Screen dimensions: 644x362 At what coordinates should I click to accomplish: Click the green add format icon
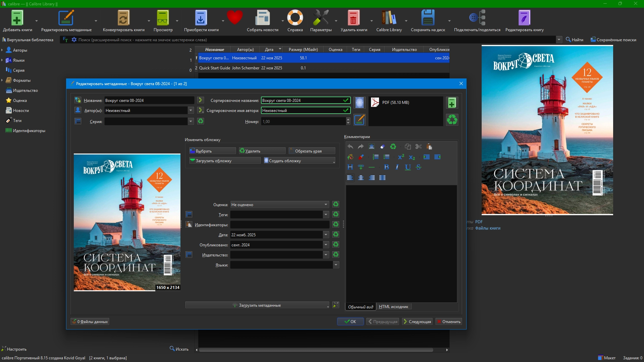(452, 103)
